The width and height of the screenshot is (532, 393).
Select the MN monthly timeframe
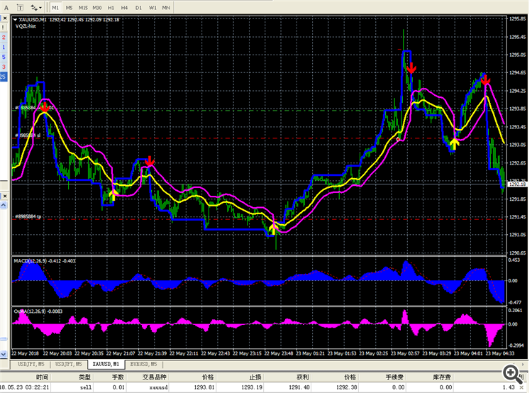(x=166, y=7)
